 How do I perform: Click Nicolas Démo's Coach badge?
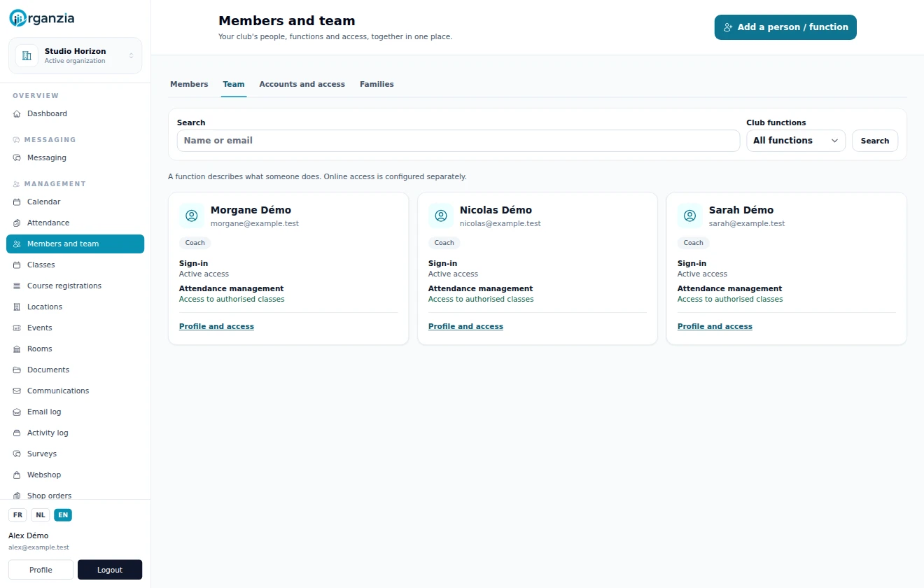pos(444,243)
